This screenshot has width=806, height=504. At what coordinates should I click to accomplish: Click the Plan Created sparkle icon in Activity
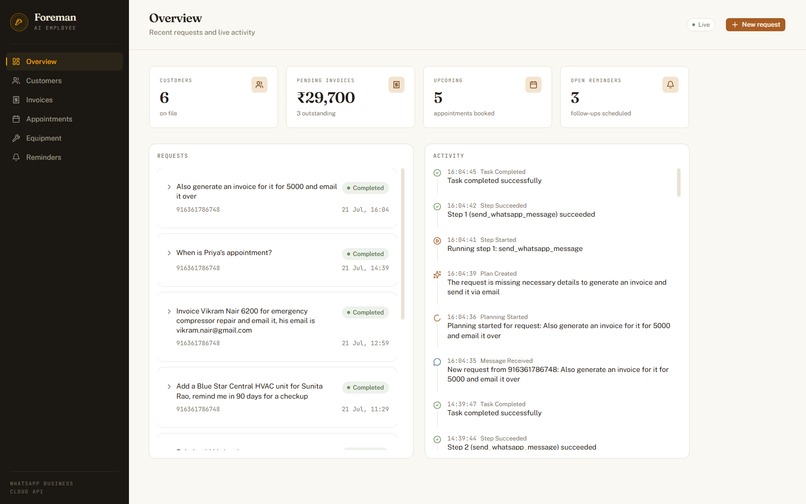click(437, 275)
